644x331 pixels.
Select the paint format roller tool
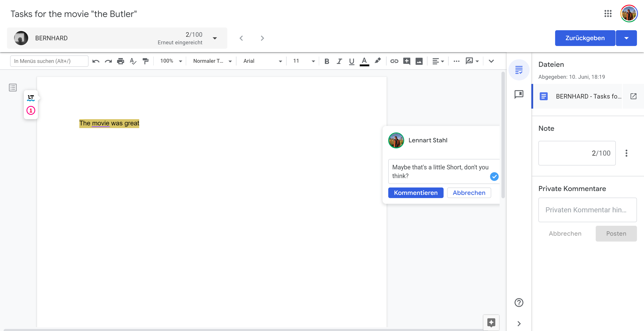pyautogui.click(x=145, y=61)
